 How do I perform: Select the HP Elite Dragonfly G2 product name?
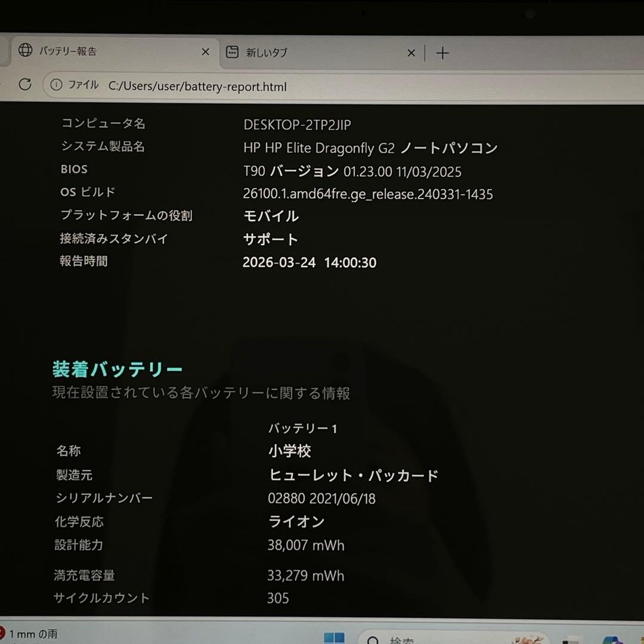point(370,148)
